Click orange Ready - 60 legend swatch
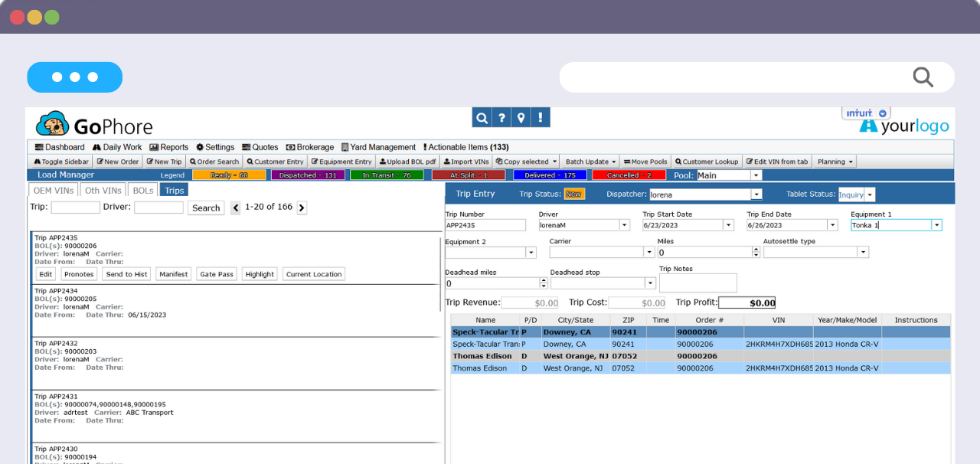The width and height of the screenshot is (980, 464). click(x=229, y=175)
